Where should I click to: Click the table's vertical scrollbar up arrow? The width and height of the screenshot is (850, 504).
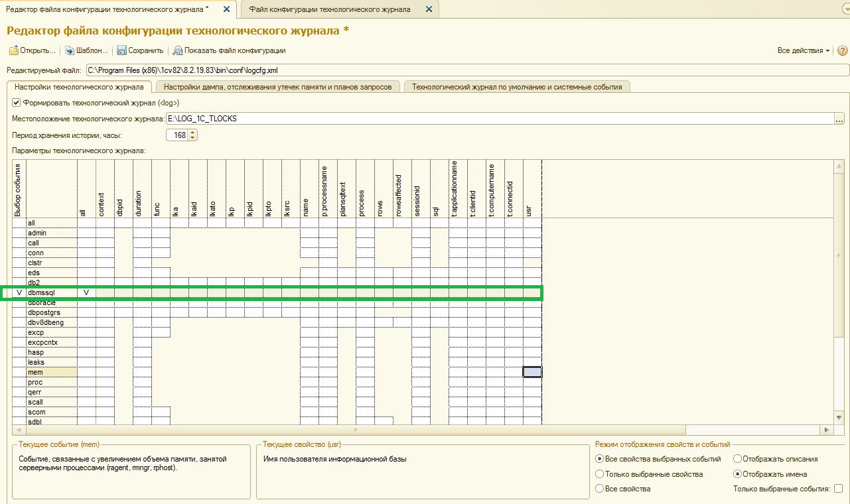839,165
